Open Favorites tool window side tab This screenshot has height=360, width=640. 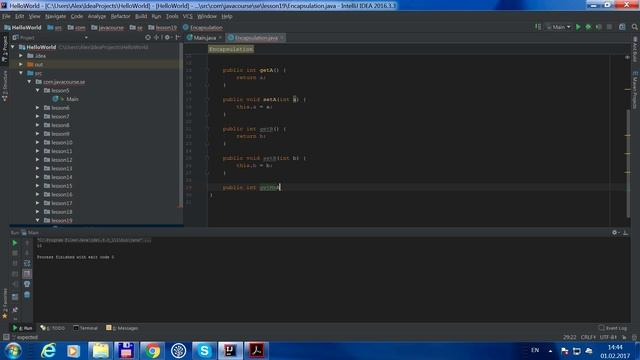click(4, 304)
